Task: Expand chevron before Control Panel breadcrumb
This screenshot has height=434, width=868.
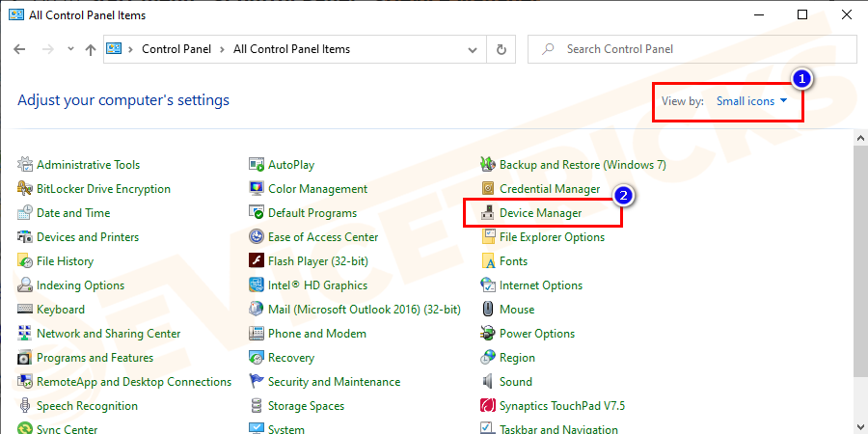Action: point(131,49)
